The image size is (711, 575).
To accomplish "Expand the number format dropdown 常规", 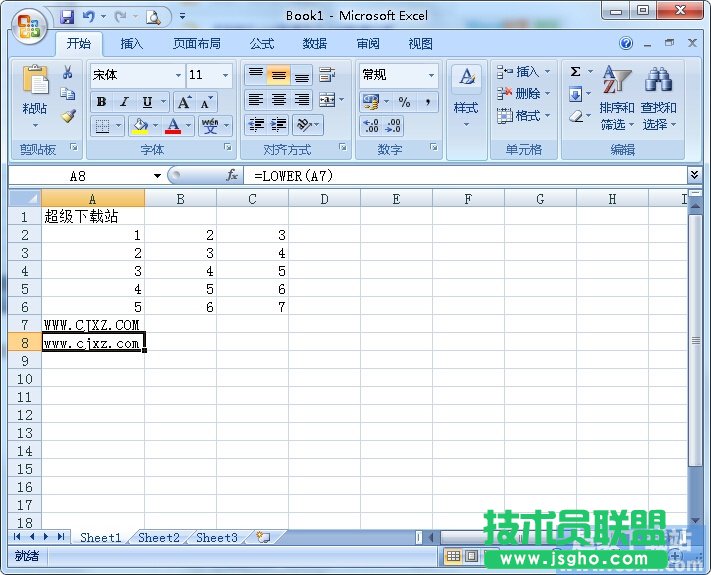I will pos(399,75).
